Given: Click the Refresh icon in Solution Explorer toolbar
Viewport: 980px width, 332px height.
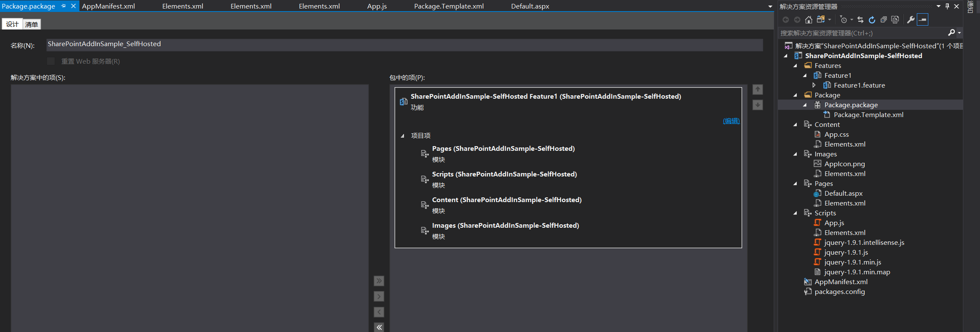Looking at the screenshot, I should pyautogui.click(x=872, y=20).
